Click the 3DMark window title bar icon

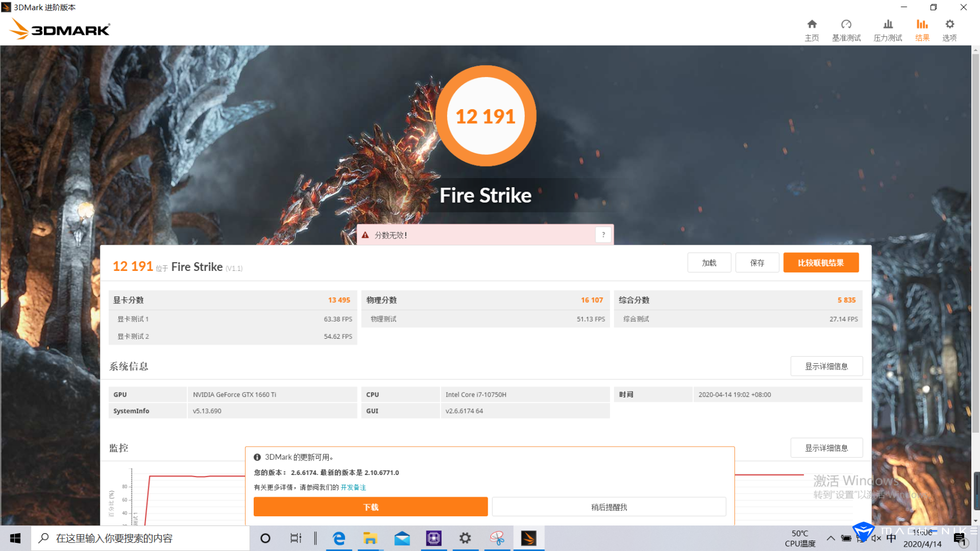coord(7,7)
